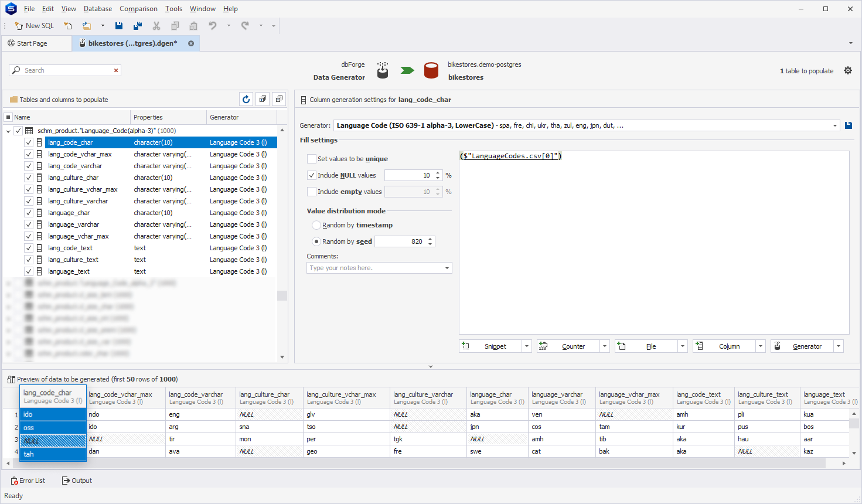The image size is (862, 504).
Task: Open the File menu
Action: point(29,9)
